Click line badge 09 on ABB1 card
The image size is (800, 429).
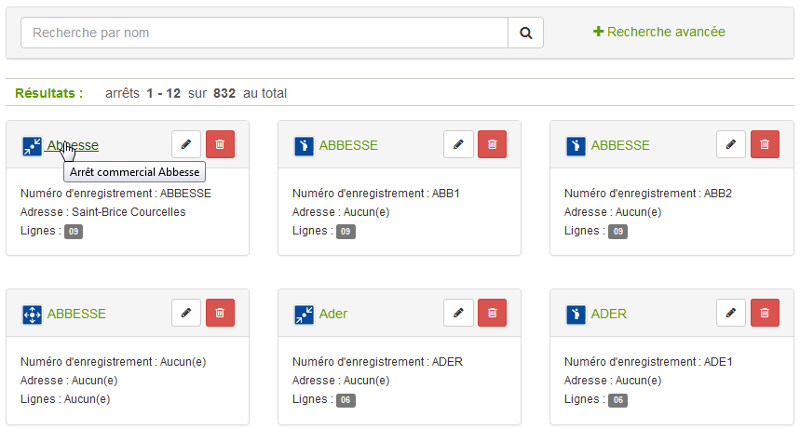(x=345, y=232)
